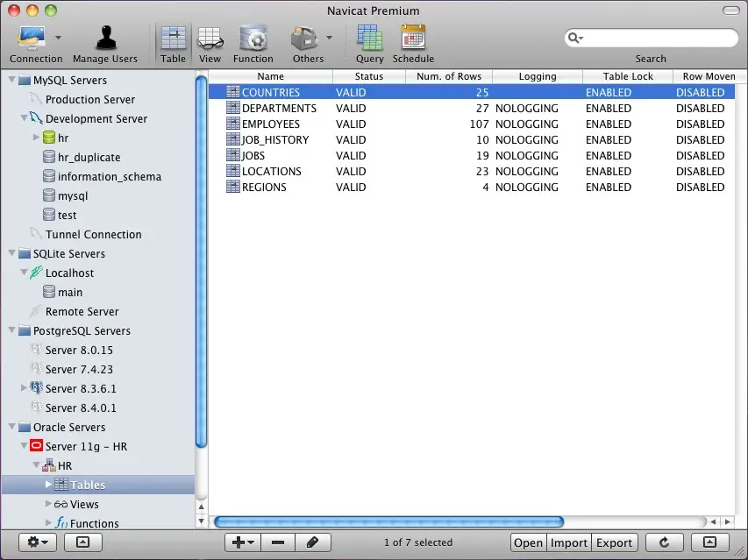This screenshot has height=560, width=748.
Task: Select the Production Server connection
Action: pos(90,99)
